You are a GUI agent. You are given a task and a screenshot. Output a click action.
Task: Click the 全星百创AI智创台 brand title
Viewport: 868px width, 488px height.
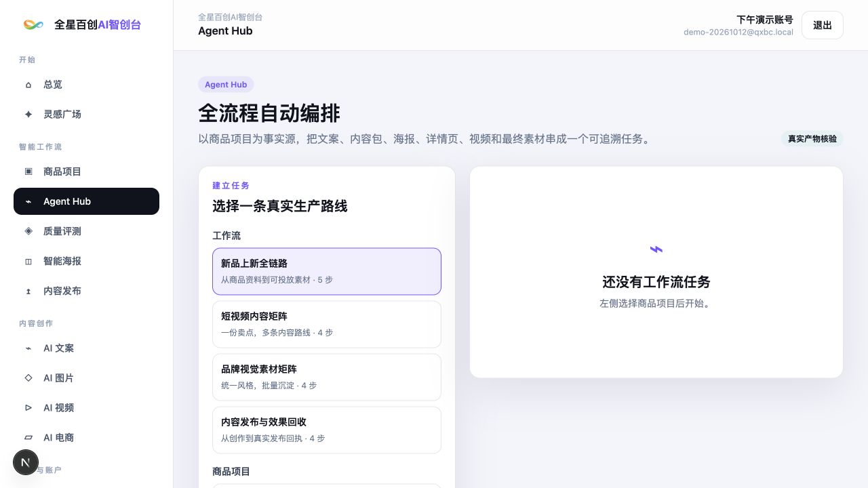tap(98, 24)
